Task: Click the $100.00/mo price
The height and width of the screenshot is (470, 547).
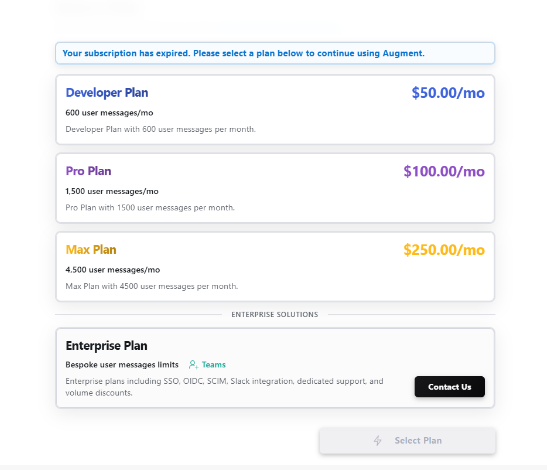Action: 444,171
